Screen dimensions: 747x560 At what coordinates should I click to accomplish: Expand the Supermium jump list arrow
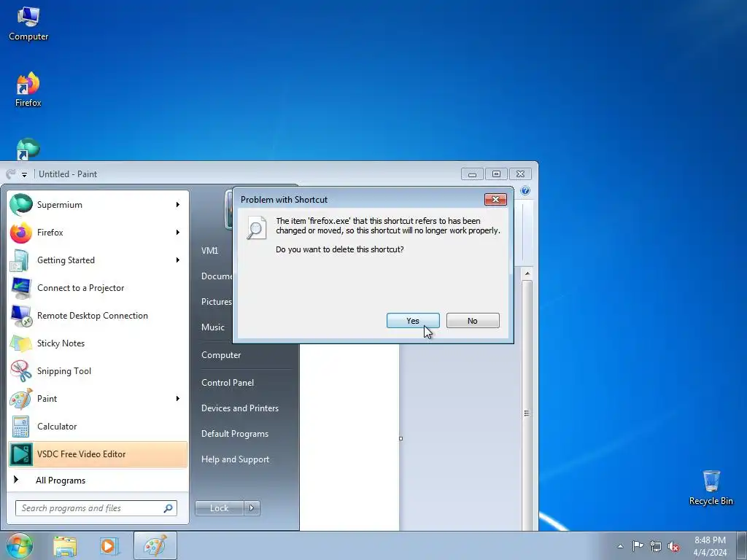[x=178, y=205]
